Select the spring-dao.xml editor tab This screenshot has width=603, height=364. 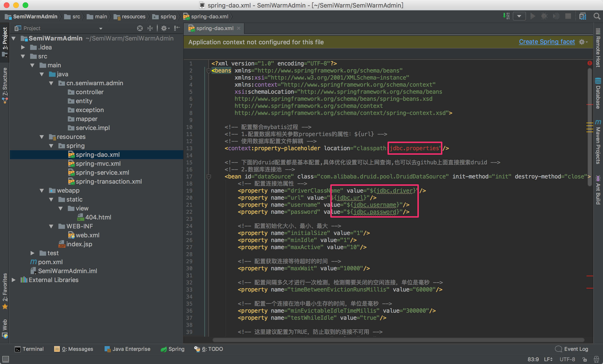click(x=214, y=28)
